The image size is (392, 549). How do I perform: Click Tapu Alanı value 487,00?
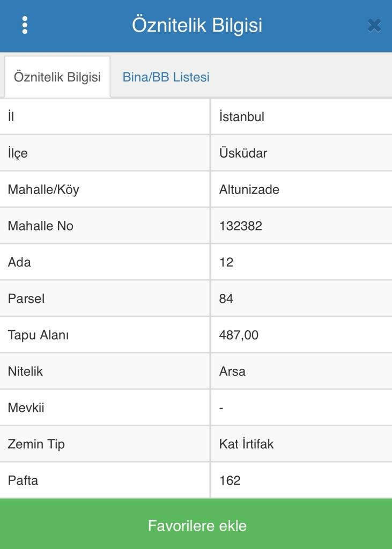[x=239, y=336]
